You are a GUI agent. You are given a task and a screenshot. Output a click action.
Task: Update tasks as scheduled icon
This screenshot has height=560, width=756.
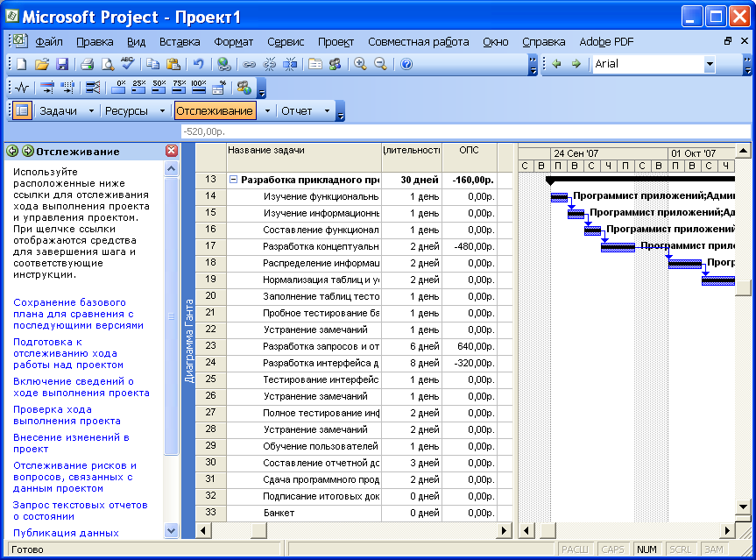[46, 88]
